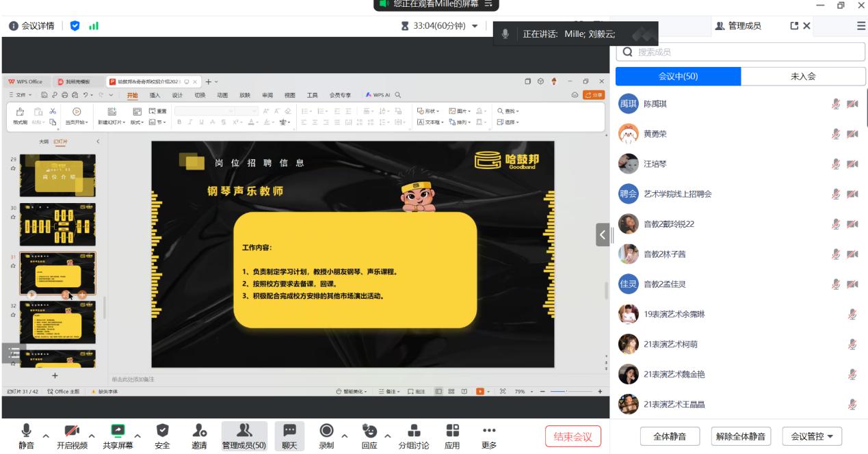The width and height of the screenshot is (868, 454).
Task: Open the 邀请 invite icon
Action: tap(200, 430)
